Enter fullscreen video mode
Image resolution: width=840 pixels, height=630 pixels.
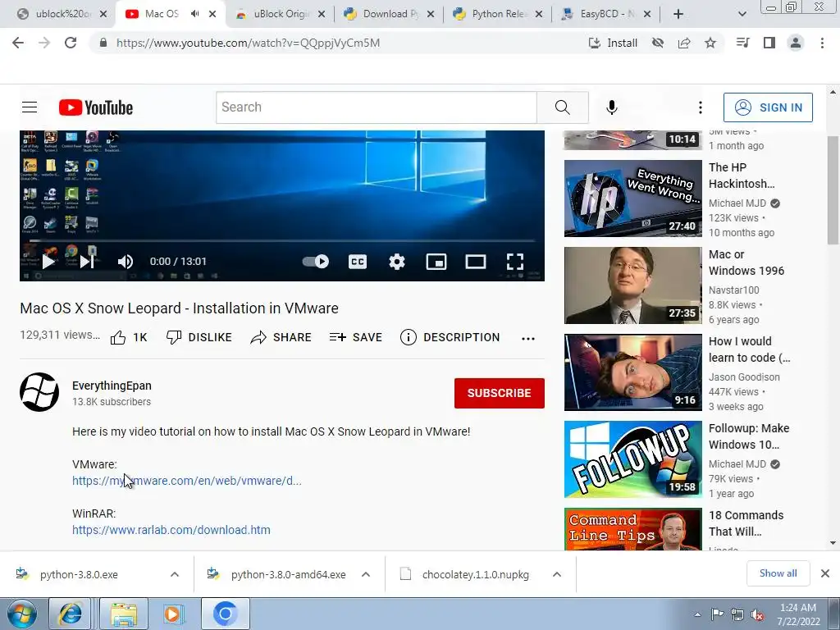coord(515,262)
